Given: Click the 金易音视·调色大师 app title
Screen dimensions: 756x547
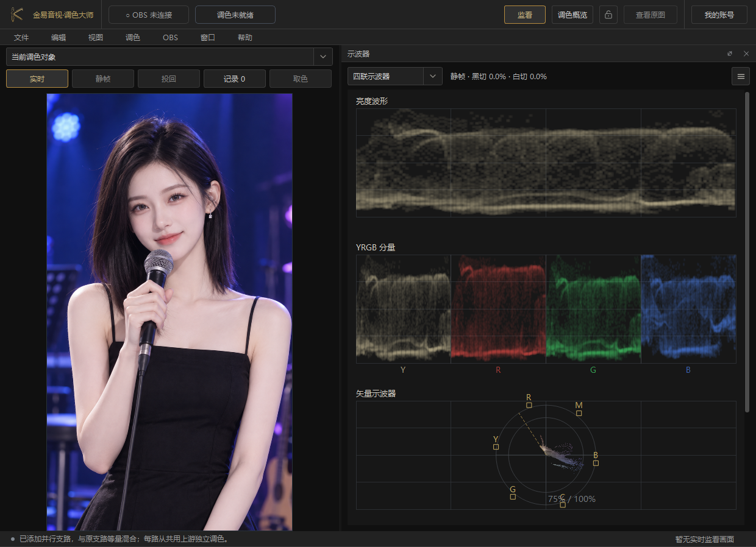Looking at the screenshot, I should [x=63, y=15].
